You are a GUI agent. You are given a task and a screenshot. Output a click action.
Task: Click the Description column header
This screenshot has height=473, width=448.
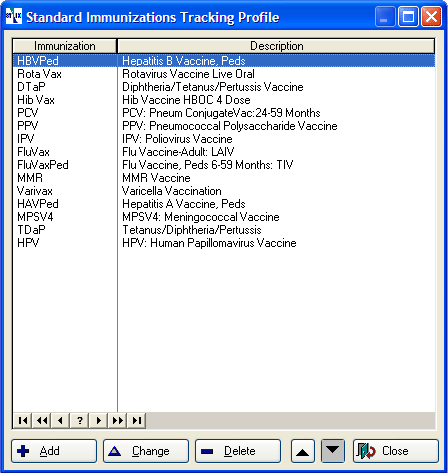pyautogui.click(x=276, y=46)
